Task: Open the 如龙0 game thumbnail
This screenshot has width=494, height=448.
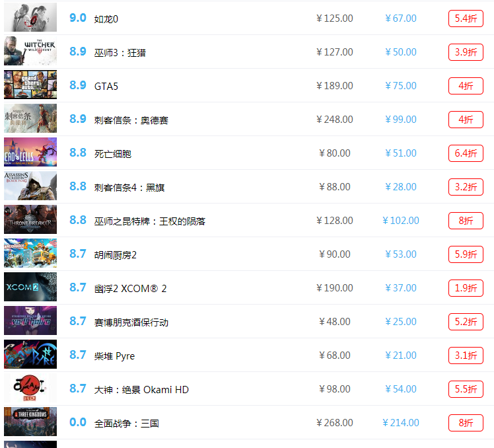Action: (30, 17)
